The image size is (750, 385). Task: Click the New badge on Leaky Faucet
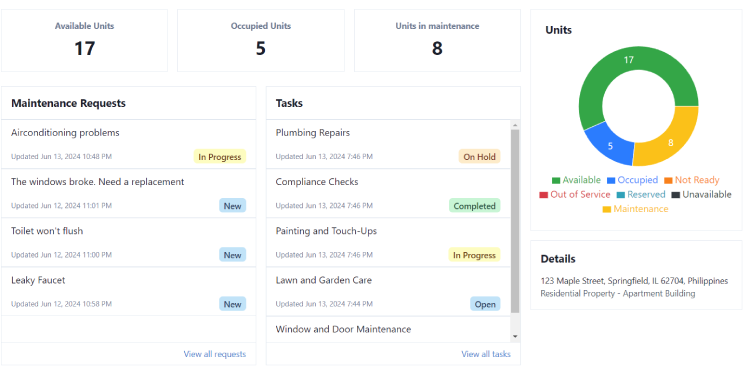click(232, 304)
